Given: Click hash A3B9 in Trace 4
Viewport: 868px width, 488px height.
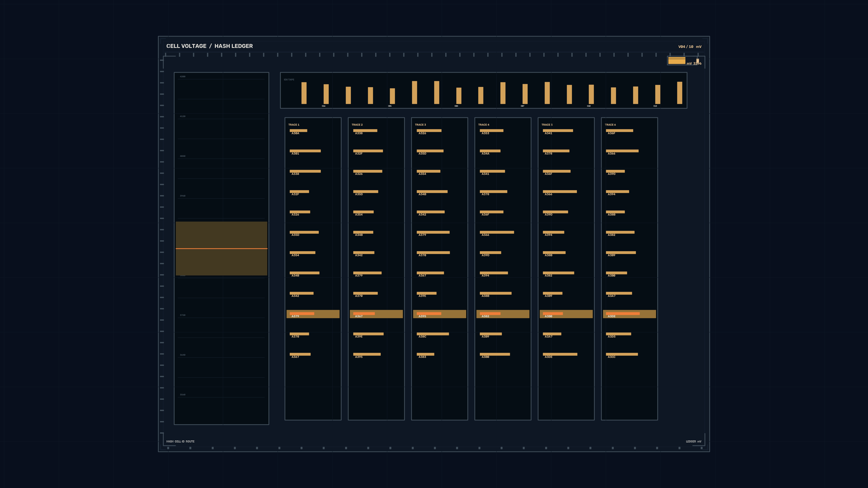Looking at the screenshot, I should click(485, 337).
